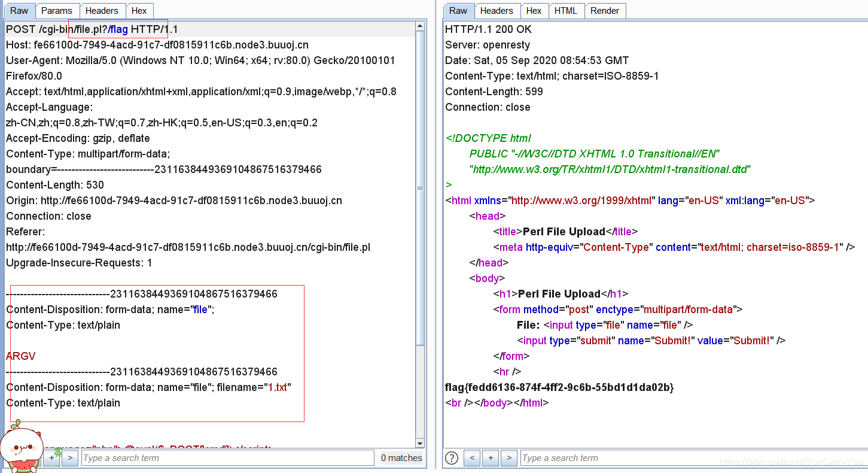This screenshot has height=473, width=868.
Task: Click the 'boundary=' line in the request
Action: tap(164, 169)
